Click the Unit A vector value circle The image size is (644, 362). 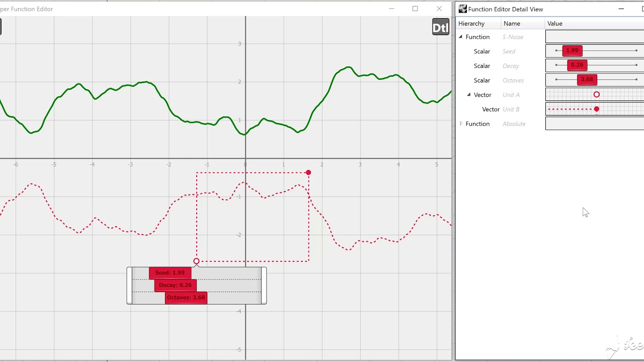597,95
